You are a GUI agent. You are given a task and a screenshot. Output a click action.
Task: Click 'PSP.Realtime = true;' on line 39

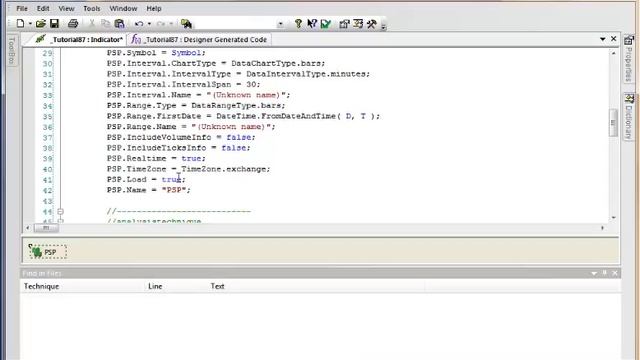[x=156, y=158]
